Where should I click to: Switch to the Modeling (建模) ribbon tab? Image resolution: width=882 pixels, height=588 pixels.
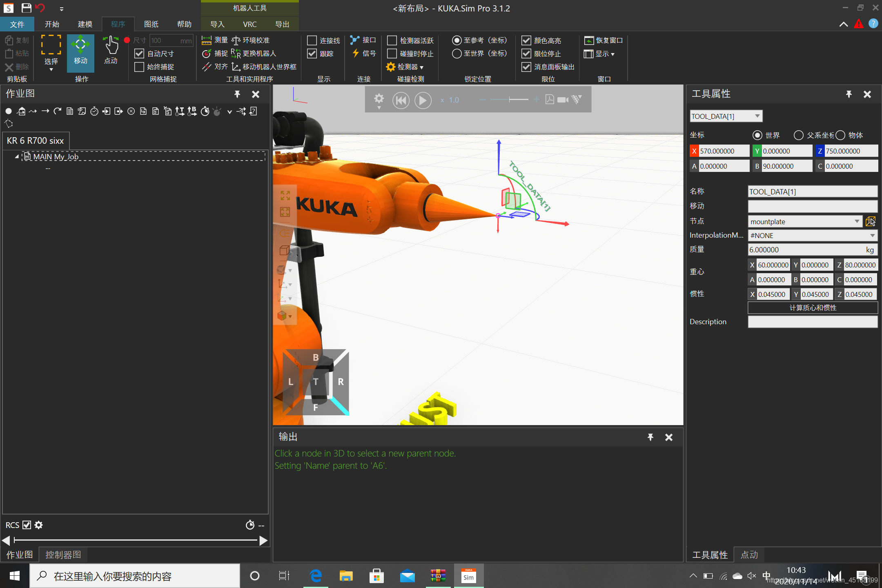[x=85, y=24]
